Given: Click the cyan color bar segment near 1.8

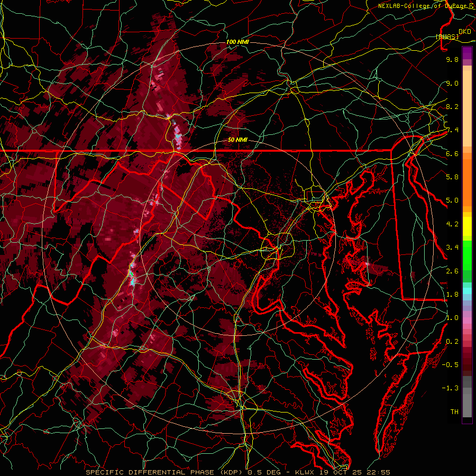Looking at the screenshot, I should coord(467,291).
